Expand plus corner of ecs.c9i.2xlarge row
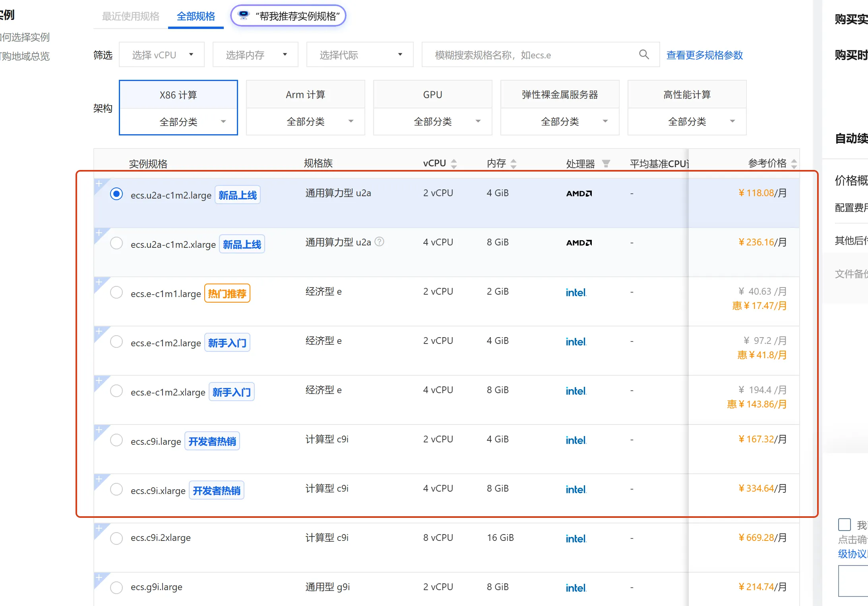The height and width of the screenshot is (606, 868). [99, 528]
